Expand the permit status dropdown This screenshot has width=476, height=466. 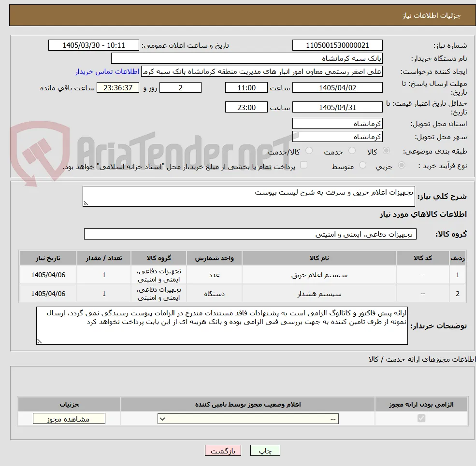[248, 419]
